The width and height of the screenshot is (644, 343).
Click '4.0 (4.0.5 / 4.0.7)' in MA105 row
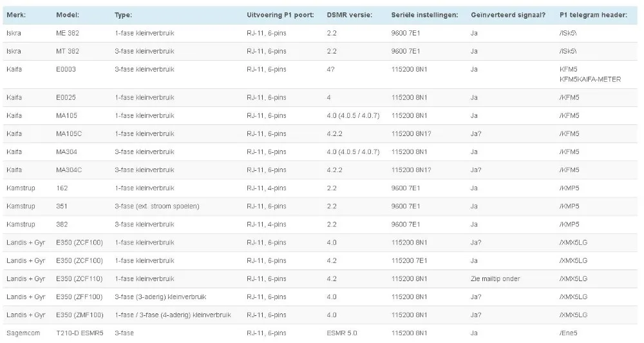pos(353,116)
